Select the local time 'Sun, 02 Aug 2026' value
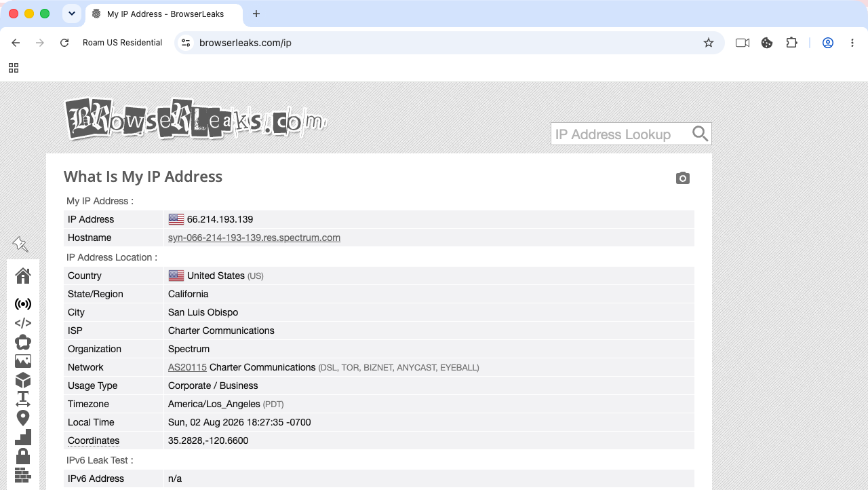 (x=239, y=422)
